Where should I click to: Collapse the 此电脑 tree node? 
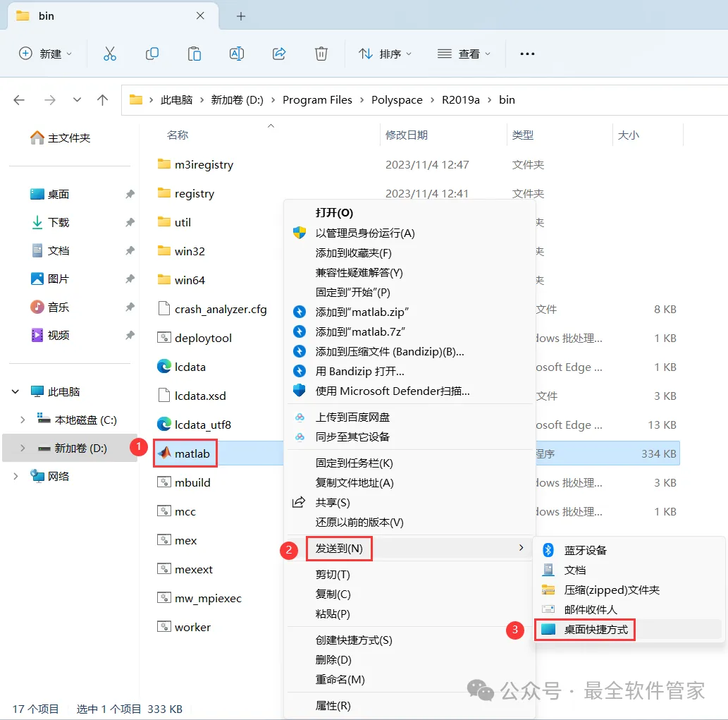click(16, 391)
